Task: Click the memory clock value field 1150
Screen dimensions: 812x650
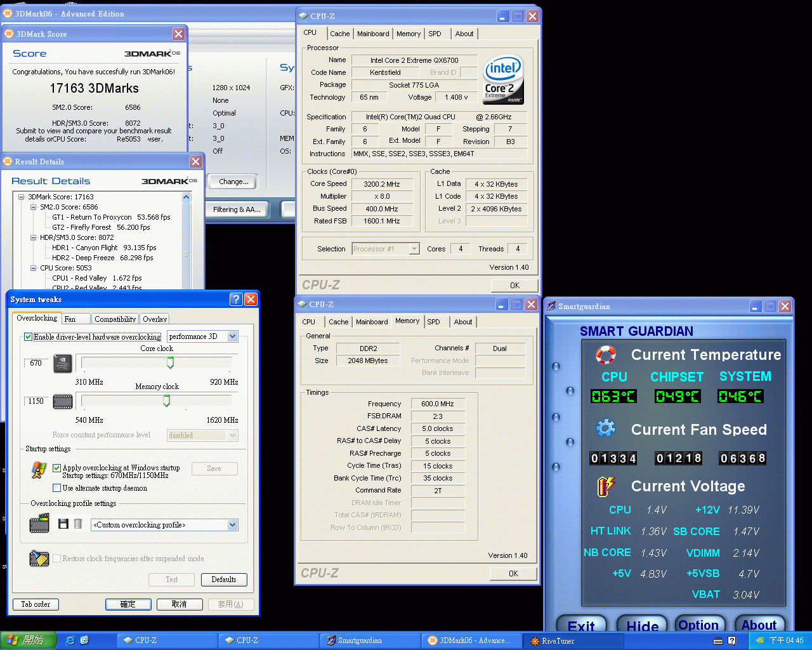Action: [x=36, y=401]
